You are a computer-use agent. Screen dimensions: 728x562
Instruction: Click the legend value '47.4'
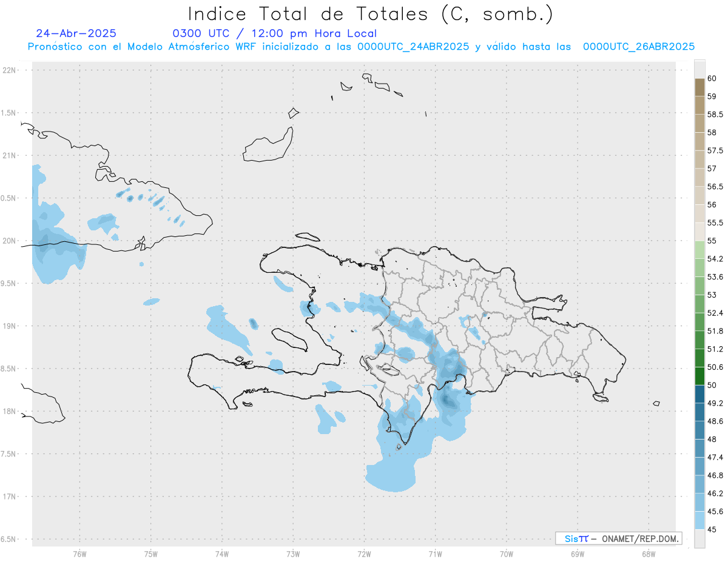pos(715,457)
